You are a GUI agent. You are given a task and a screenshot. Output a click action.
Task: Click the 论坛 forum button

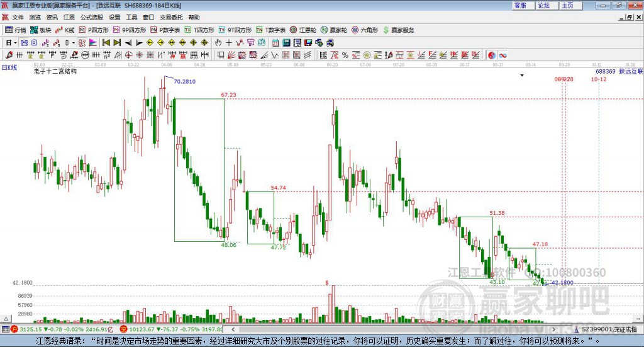click(547, 5)
